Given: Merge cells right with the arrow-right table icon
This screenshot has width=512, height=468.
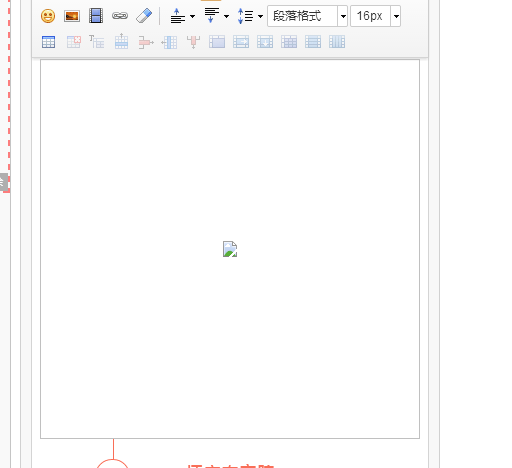Looking at the screenshot, I should (241, 42).
